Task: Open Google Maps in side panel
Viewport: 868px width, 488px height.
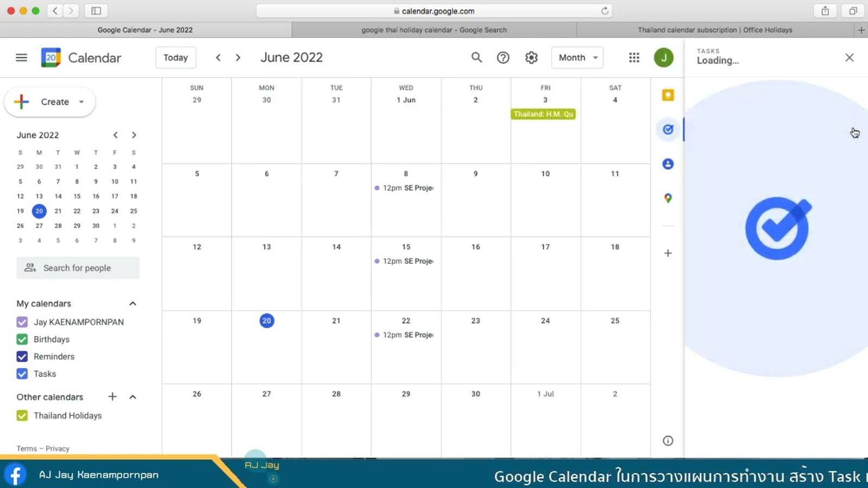Action: point(668,198)
